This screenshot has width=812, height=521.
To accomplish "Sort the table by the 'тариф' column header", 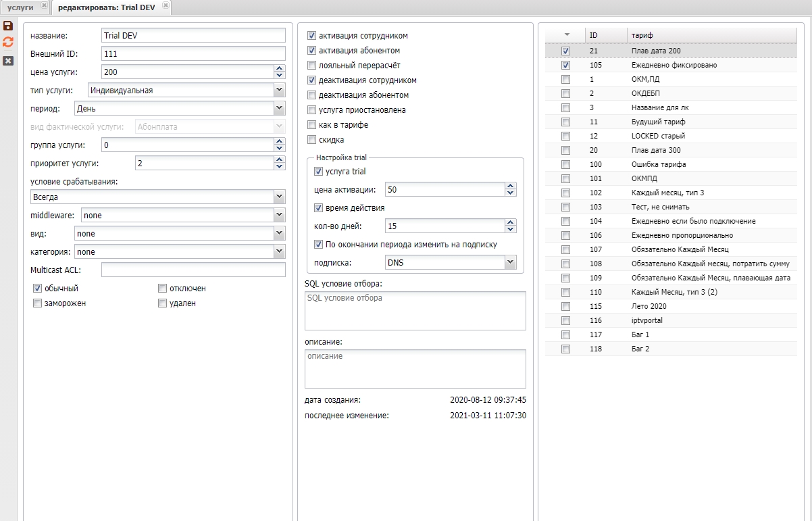I will click(709, 34).
